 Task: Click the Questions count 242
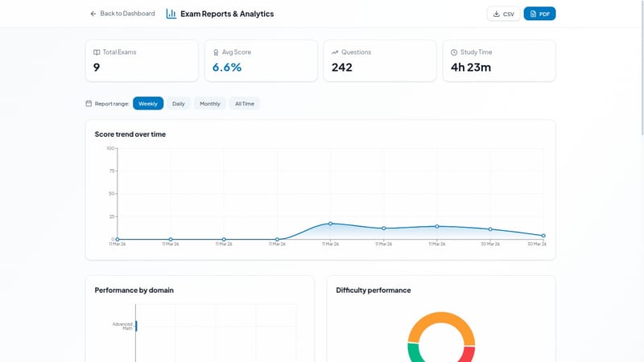(341, 68)
